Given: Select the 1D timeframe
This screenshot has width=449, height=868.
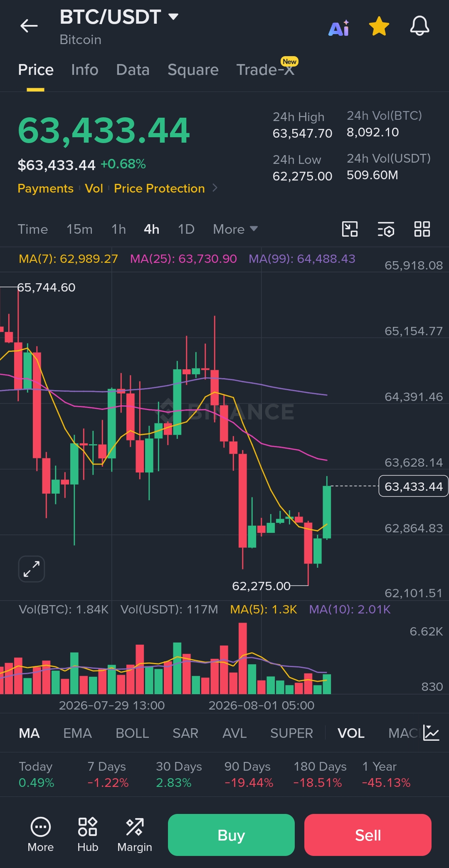Looking at the screenshot, I should tap(186, 229).
